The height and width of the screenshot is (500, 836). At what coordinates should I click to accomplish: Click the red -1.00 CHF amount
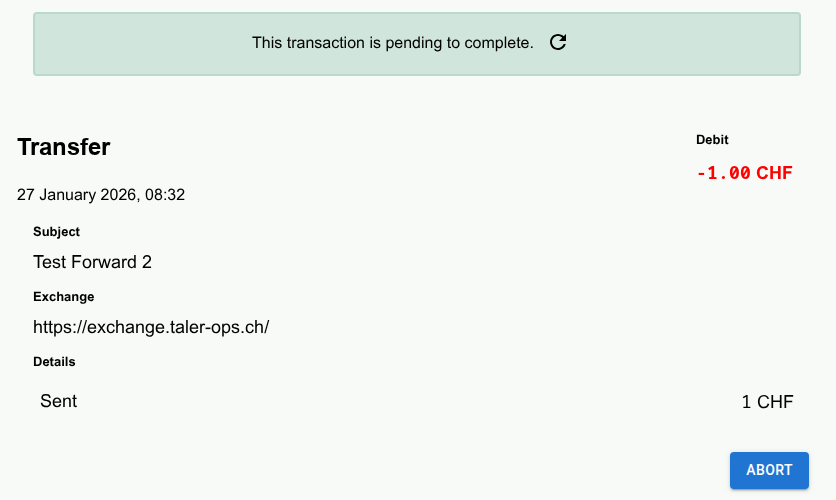pyautogui.click(x=744, y=173)
